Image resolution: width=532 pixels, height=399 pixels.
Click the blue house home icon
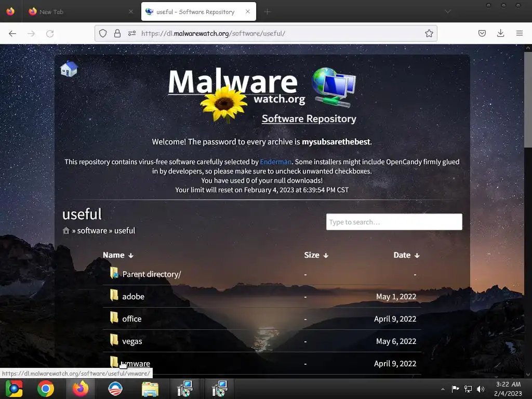pos(69,69)
